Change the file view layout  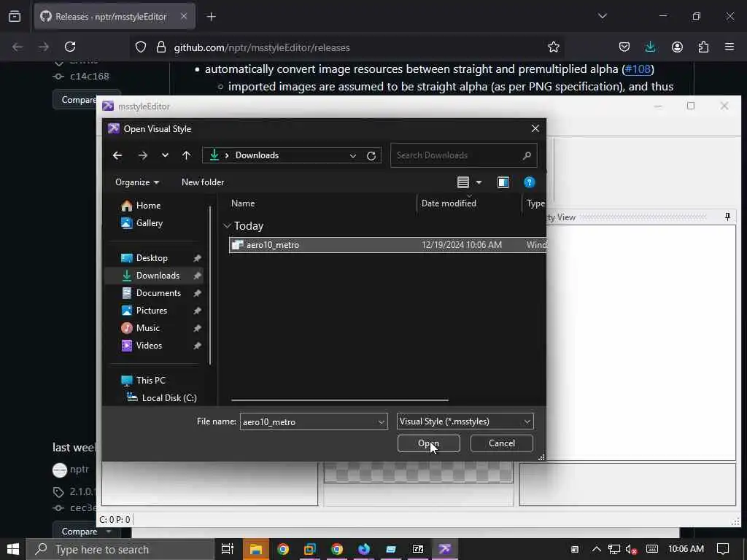(463, 182)
